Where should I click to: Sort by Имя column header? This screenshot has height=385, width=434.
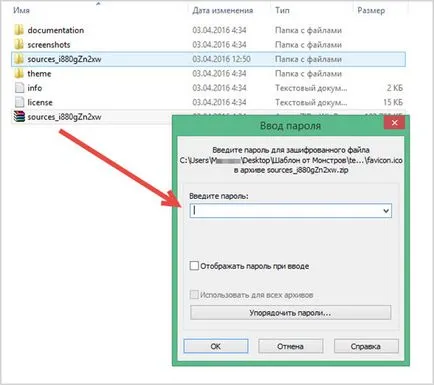[x=21, y=11]
